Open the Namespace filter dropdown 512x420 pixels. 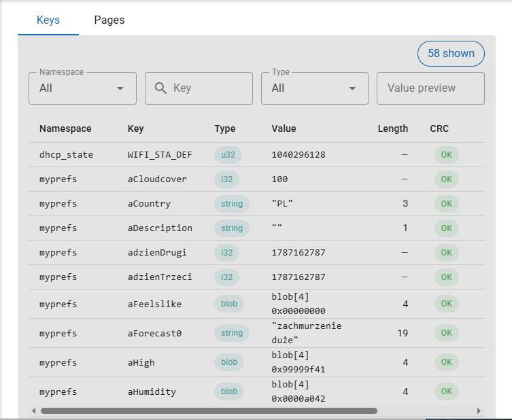[x=82, y=88]
